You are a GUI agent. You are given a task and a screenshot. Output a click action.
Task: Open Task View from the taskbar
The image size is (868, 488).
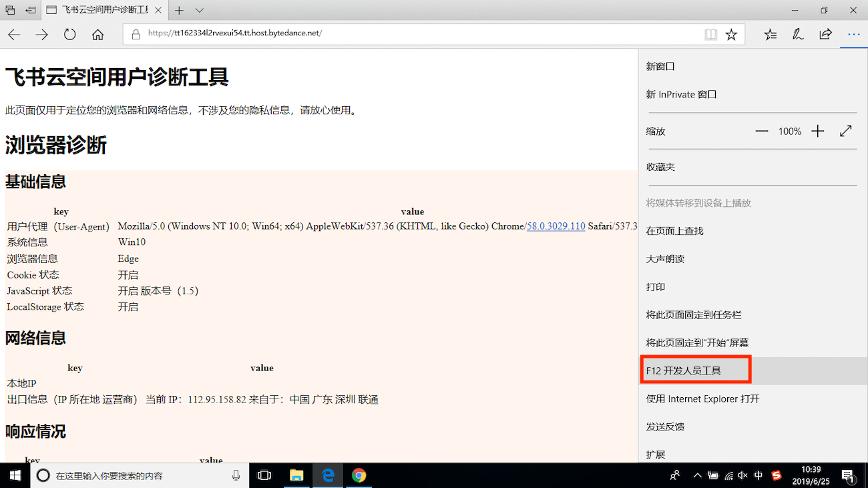pyautogui.click(x=264, y=475)
